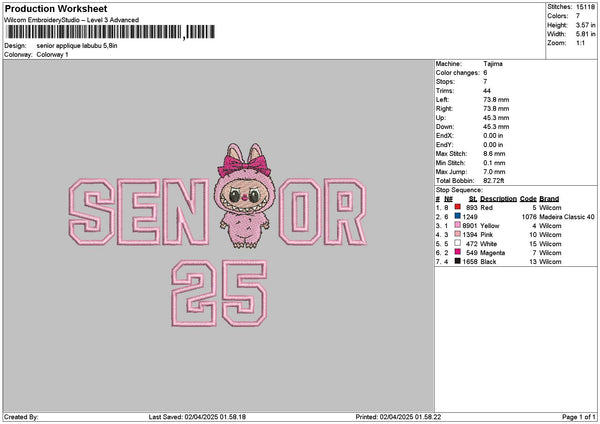Click the Total Bobbin value 82.72ft

click(x=494, y=181)
